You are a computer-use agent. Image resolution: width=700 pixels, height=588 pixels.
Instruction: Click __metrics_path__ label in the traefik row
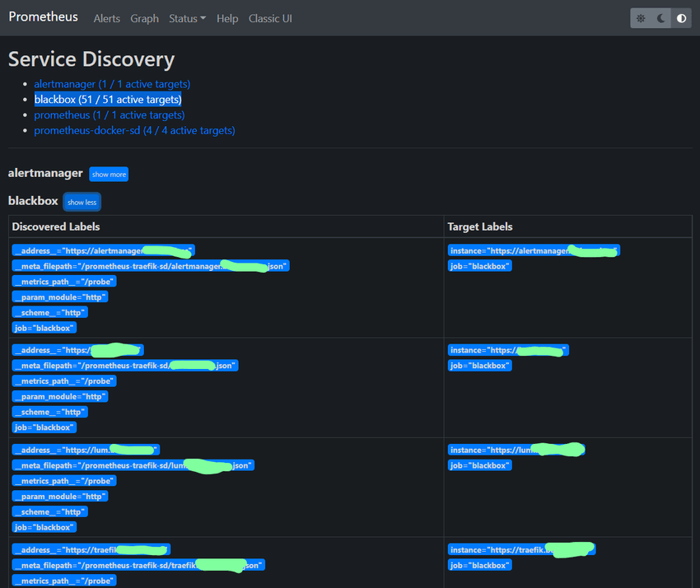[x=64, y=581]
